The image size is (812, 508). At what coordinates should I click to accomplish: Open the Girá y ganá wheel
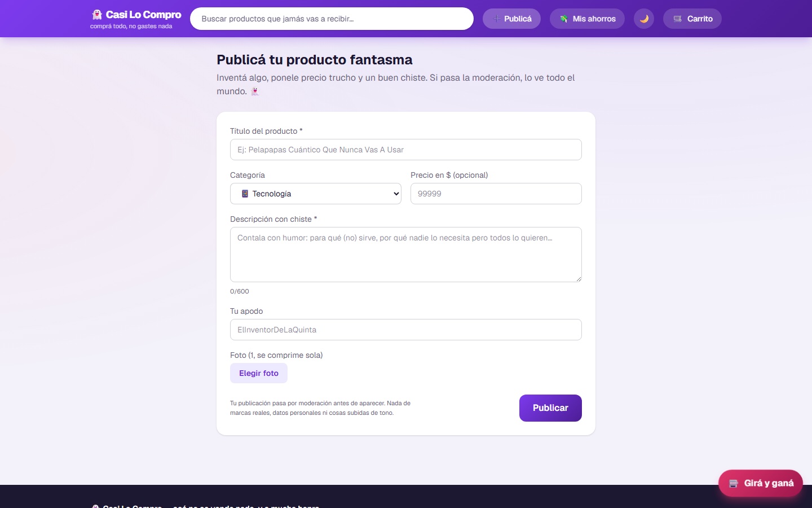pyautogui.click(x=761, y=483)
